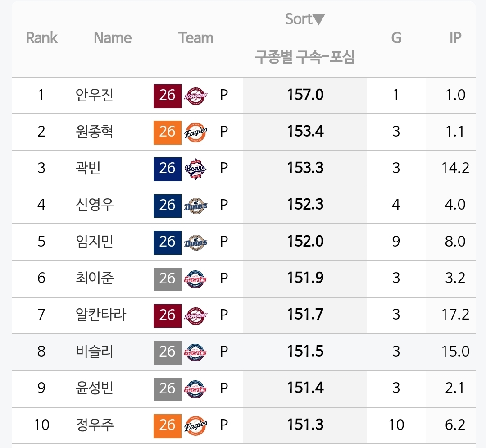Click the orange 26 badge in 정우주's row
The height and width of the screenshot is (448, 486).
click(x=167, y=425)
